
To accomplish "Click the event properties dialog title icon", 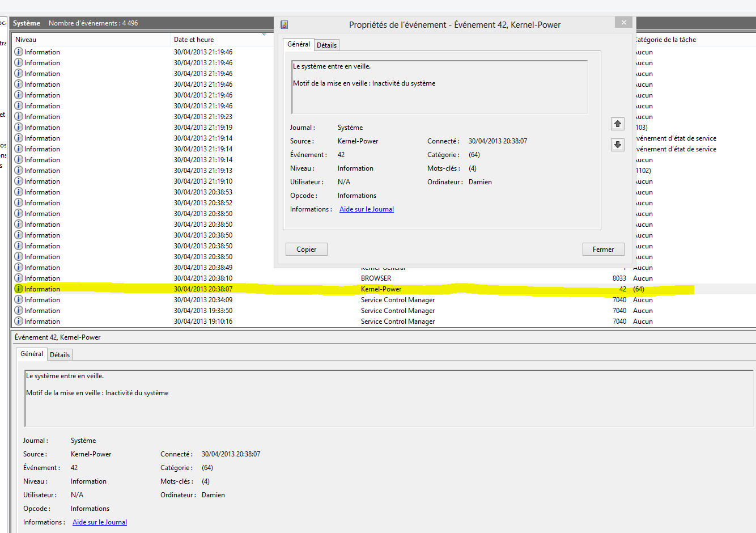I will [x=284, y=24].
